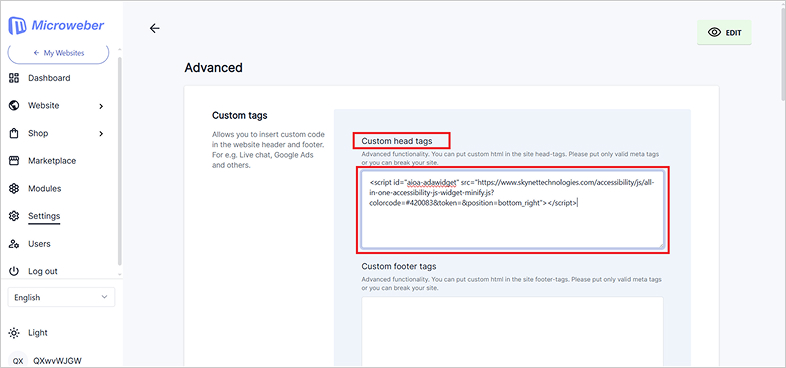Open the Users menu item
The image size is (786, 368).
tap(39, 244)
